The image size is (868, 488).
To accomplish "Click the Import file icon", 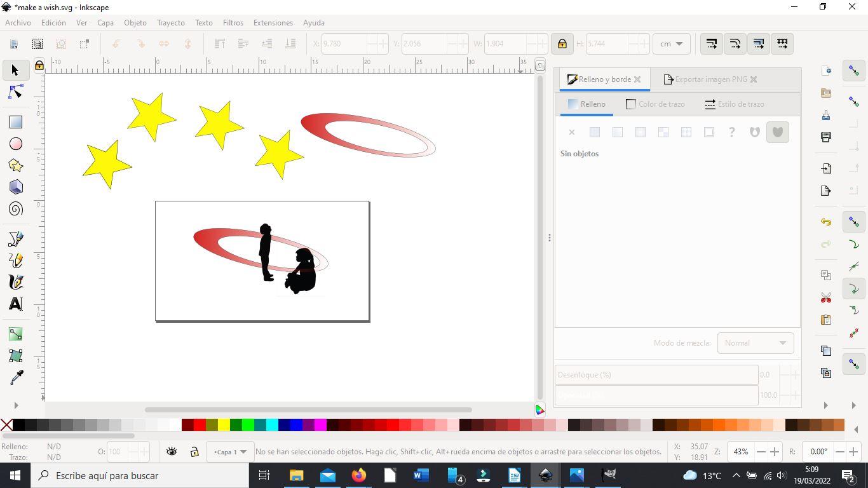I will 826,168.
